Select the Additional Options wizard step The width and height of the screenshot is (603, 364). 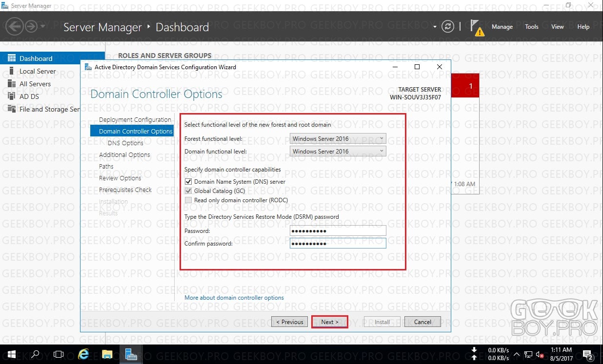click(x=124, y=154)
